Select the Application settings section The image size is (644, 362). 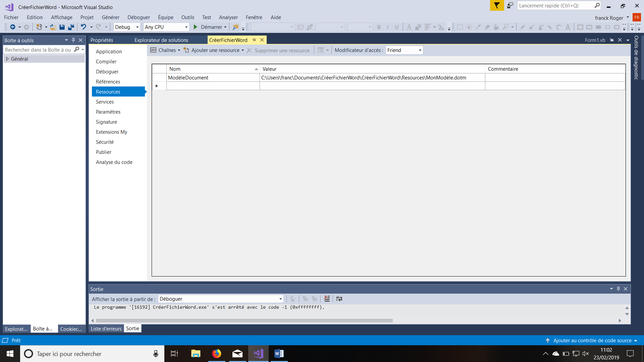click(108, 51)
